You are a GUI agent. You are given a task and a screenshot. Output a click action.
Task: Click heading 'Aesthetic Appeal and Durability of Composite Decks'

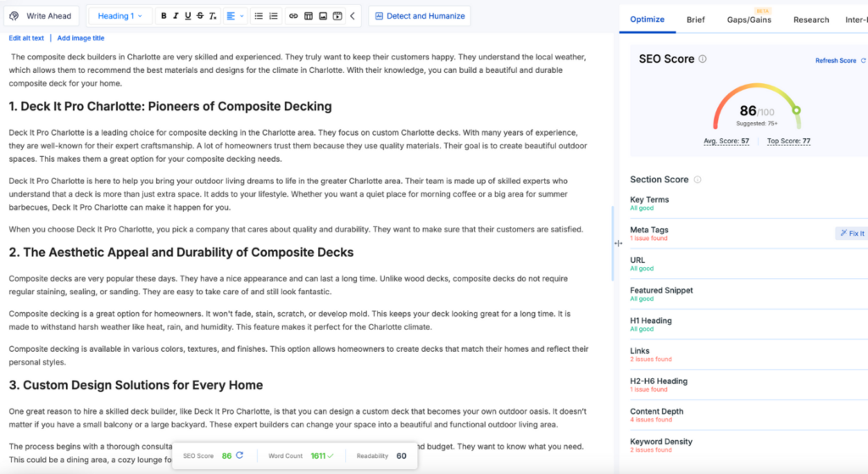coord(181,252)
